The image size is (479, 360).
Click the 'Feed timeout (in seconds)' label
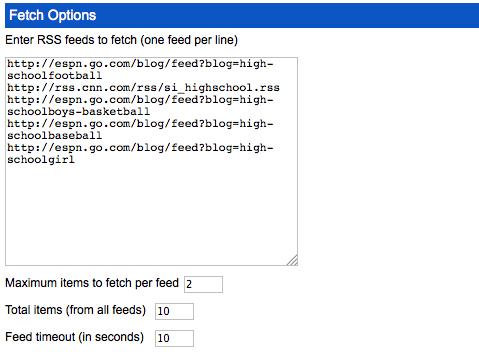[74, 337]
